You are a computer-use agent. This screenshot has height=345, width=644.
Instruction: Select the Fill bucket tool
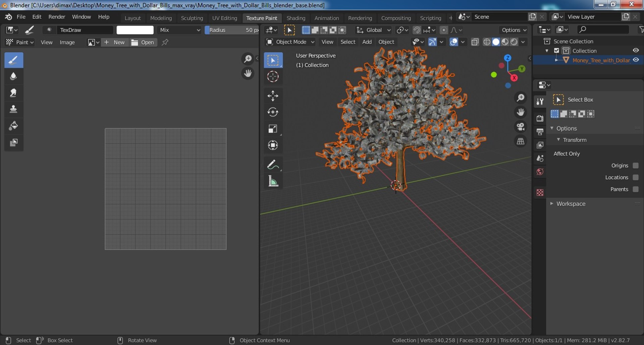click(x=14, y=126)
